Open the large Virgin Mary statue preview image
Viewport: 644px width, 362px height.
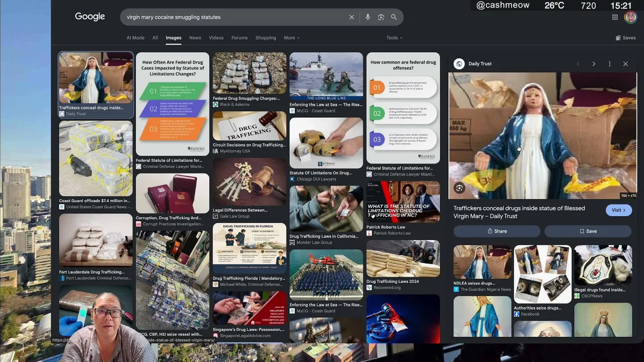click(542, 136)
